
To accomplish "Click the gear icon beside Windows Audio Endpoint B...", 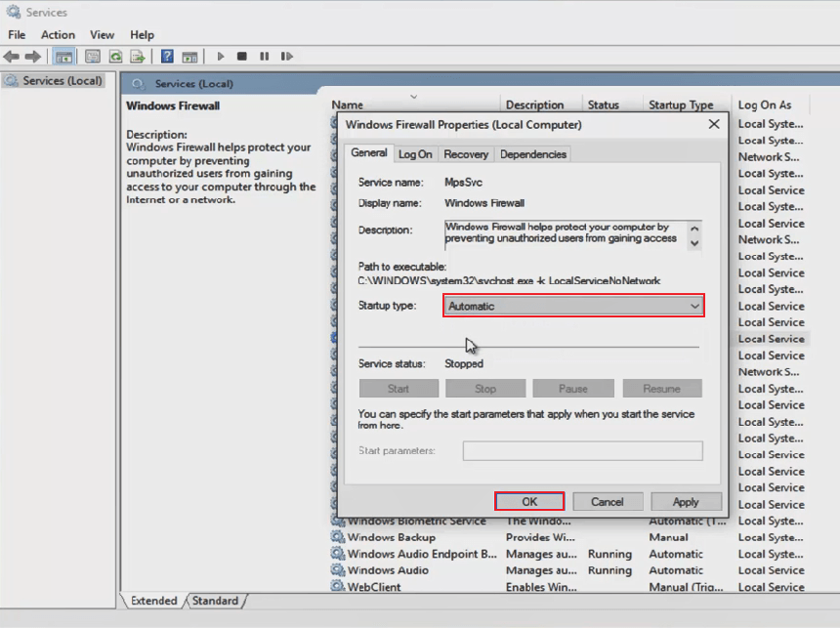I will tap(338, 554).
